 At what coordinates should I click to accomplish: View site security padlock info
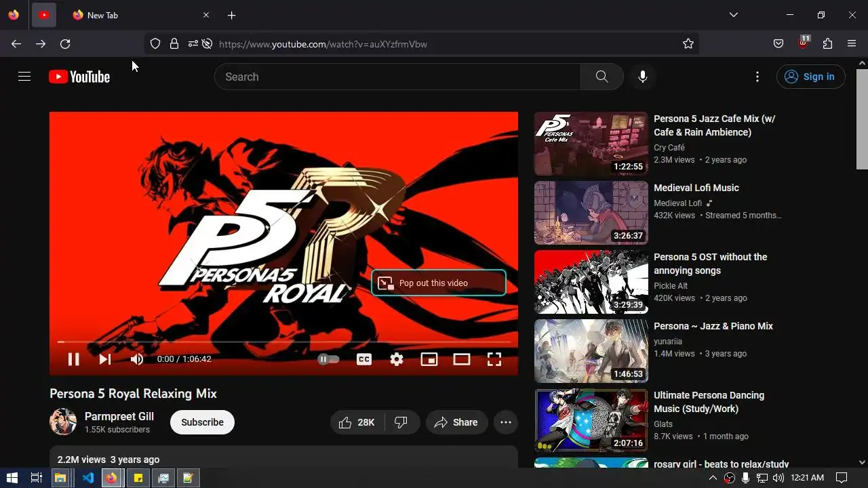[x=174, y=44]
